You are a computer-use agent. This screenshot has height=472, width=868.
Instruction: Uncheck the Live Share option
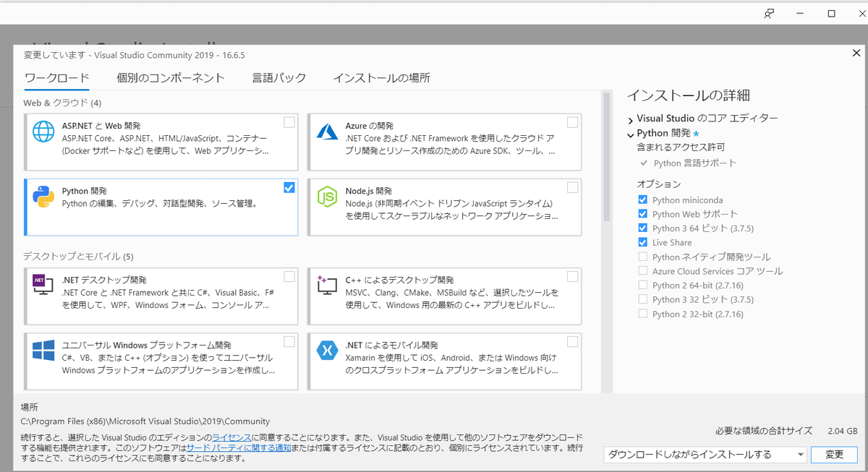click(x=643, y=242)
